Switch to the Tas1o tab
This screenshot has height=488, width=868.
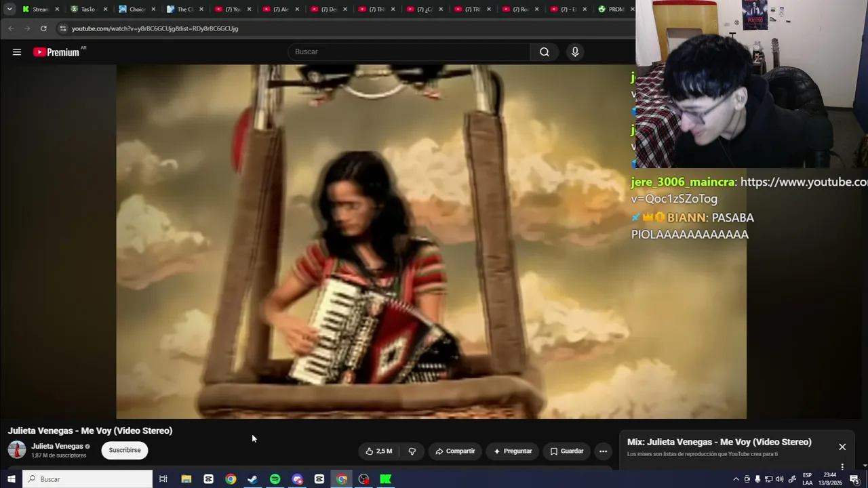[x=89, y=9]
